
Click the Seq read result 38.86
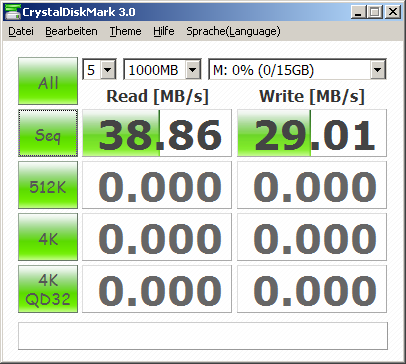click(157, 133)
